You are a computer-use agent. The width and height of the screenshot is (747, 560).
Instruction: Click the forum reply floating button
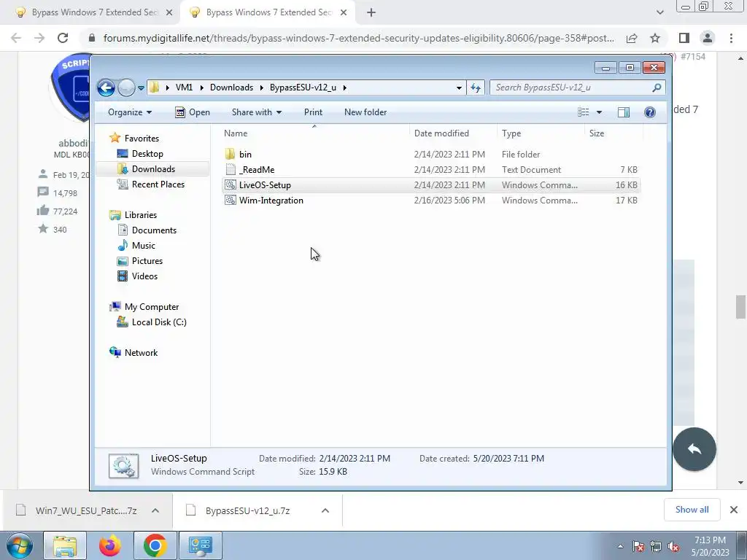pos(694,449)
